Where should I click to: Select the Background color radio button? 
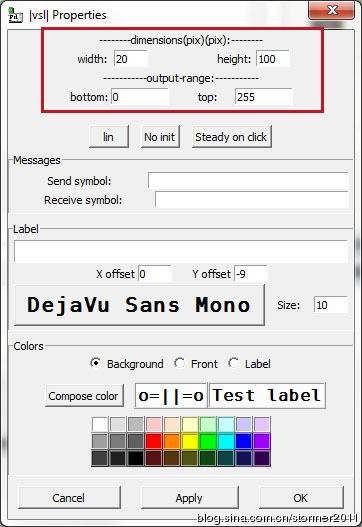point(95,363)
